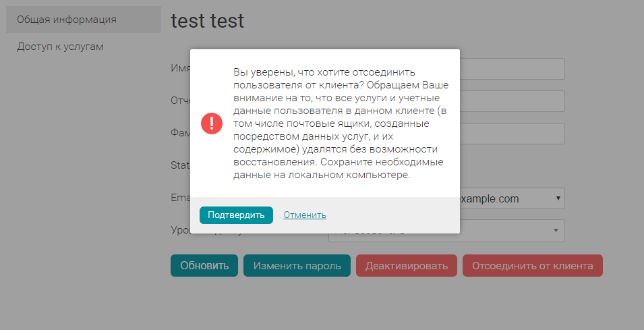Expand the Email domain dropdown arrow

coord(558,198)
